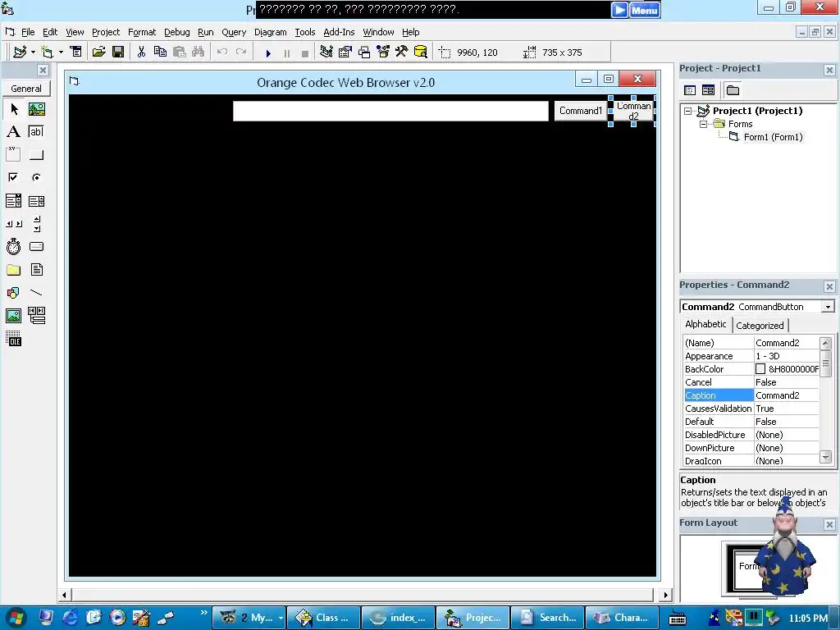The width and height of the screenshot is (840, 630).
Task: Open the Command2 object dropdown in Properties
Action: click(x=829, y=307)
